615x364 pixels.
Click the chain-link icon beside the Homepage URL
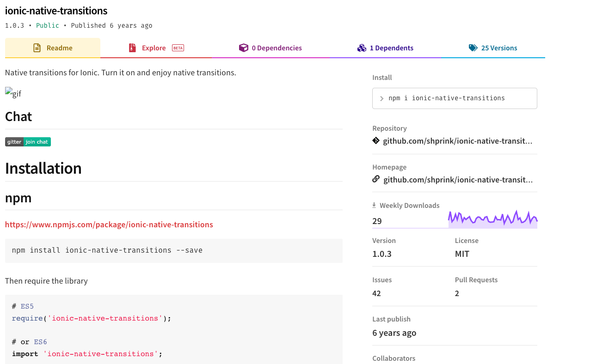coord(375,179)
